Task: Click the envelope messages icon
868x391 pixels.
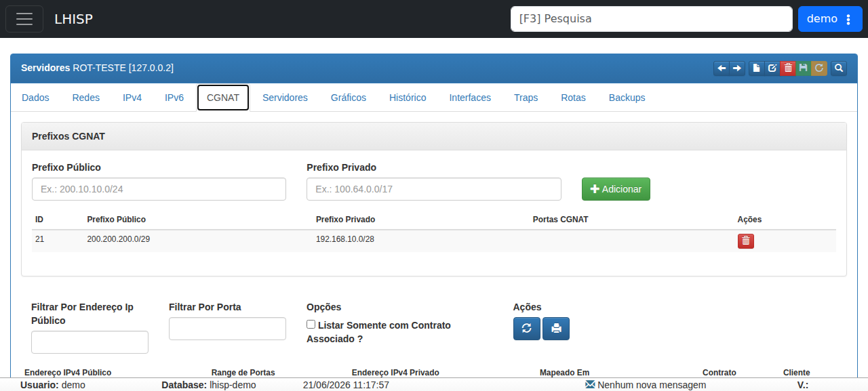Action: point(590,384)
